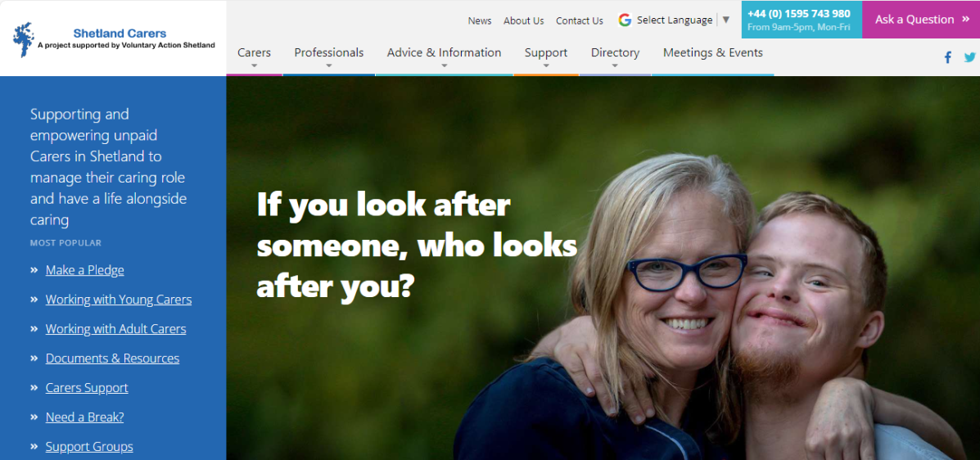Open the Documents & Resources link
980x460 pixels.
pos(112,359)
